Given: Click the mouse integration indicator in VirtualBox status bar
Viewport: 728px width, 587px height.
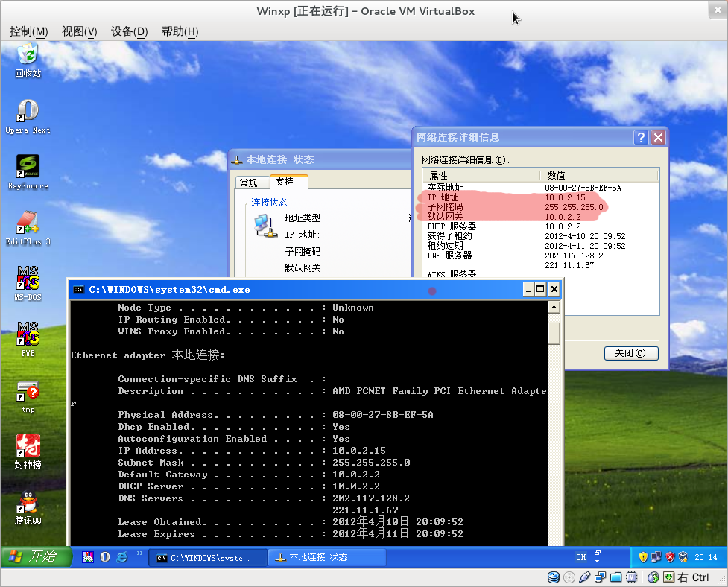Looking at the screenshot, I should [653, 577].
